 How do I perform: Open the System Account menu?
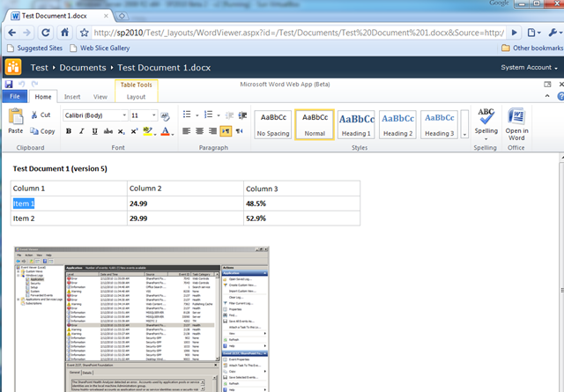pos(529,68)
